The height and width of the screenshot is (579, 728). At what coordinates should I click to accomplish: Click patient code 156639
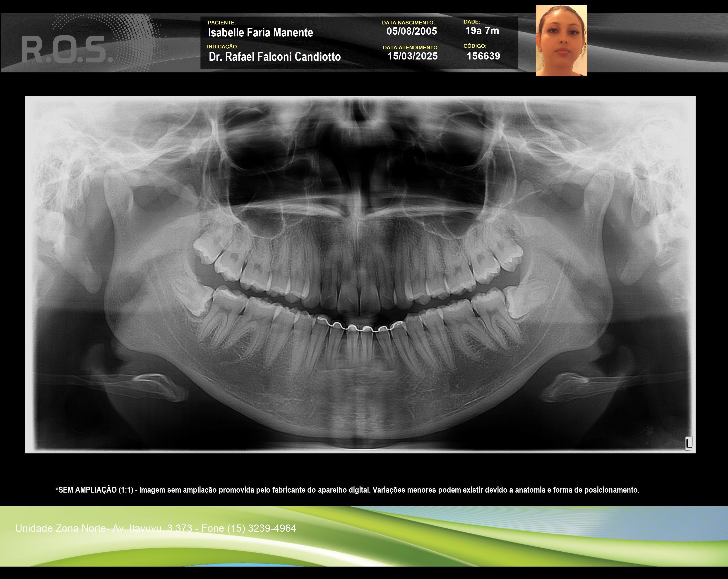click(x=483, y=56)
